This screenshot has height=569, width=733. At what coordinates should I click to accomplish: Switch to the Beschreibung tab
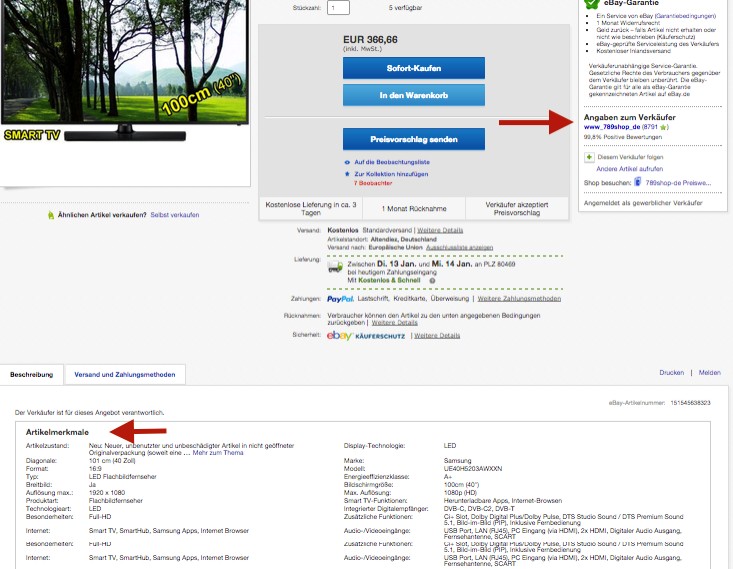31,375
